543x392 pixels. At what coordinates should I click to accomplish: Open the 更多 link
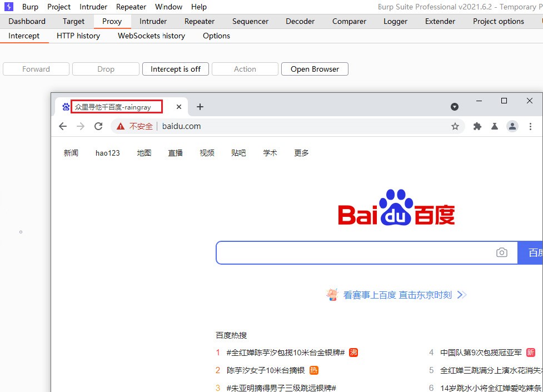tap(301, 153)
